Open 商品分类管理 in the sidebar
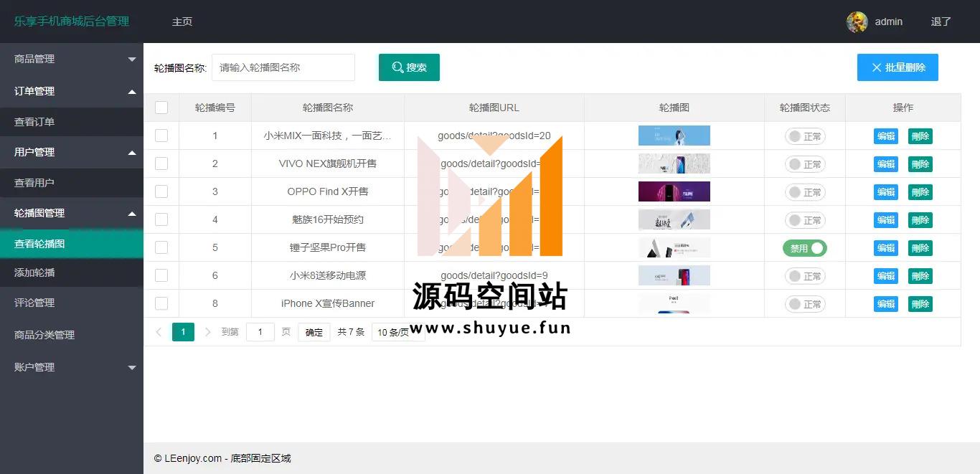This screenshot has height=474, width=980. (x=72, y=335)
